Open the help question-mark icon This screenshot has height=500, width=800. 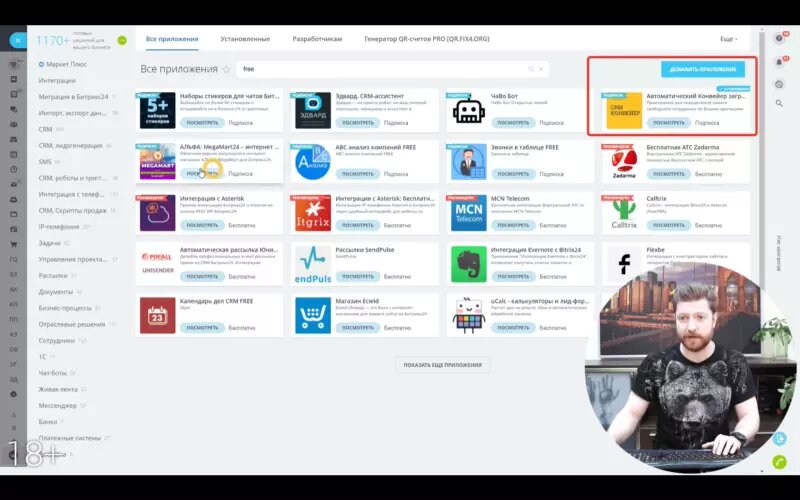pyautogui.click(x=779, y=38)
